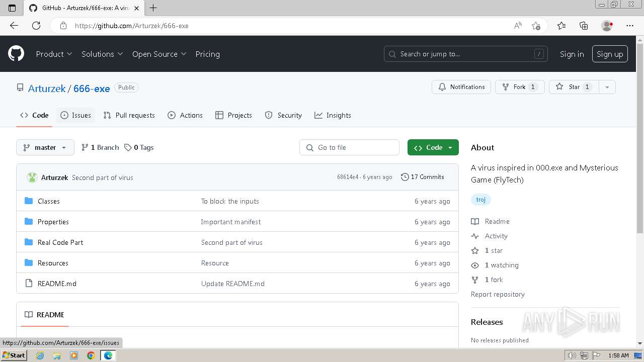This screenshot has width=644, height=362.
Task: Open the Windows Start menu
Action: pos(14,355)
